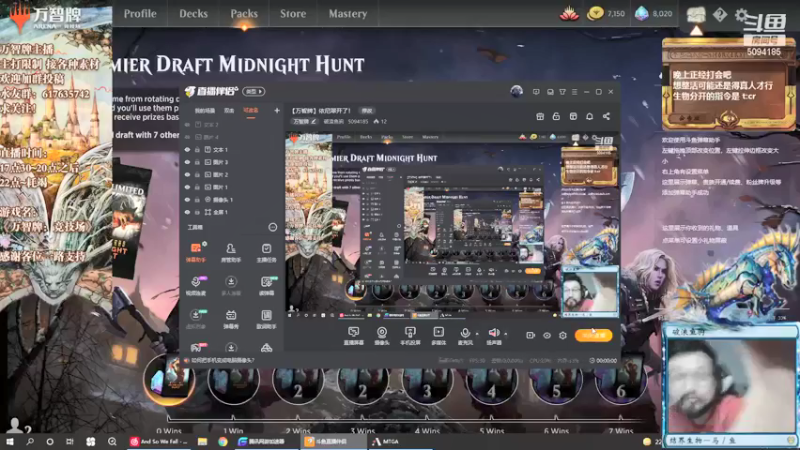This screenshot has height=450, width=800.
Task: Add 直播屏幕 screen capture source
Action: tap(353, 336)
